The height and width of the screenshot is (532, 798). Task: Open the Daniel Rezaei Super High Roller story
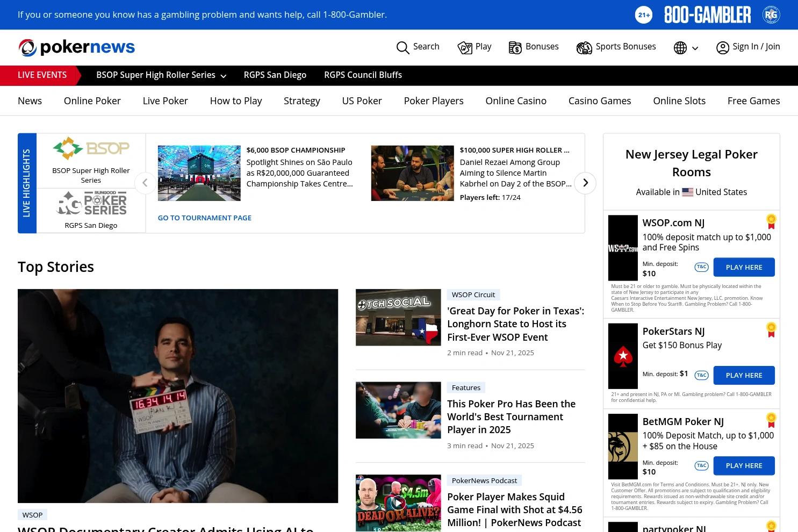tap(515, 167)
